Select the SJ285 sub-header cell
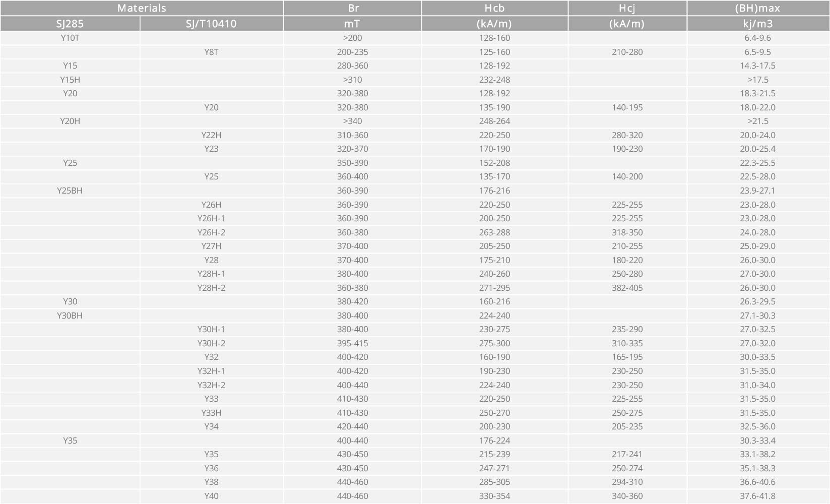Screen dimensions: 830x504 point(70,24)
